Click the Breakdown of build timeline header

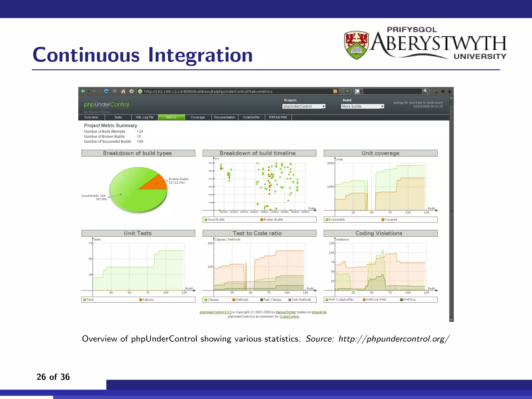point(259,153)
